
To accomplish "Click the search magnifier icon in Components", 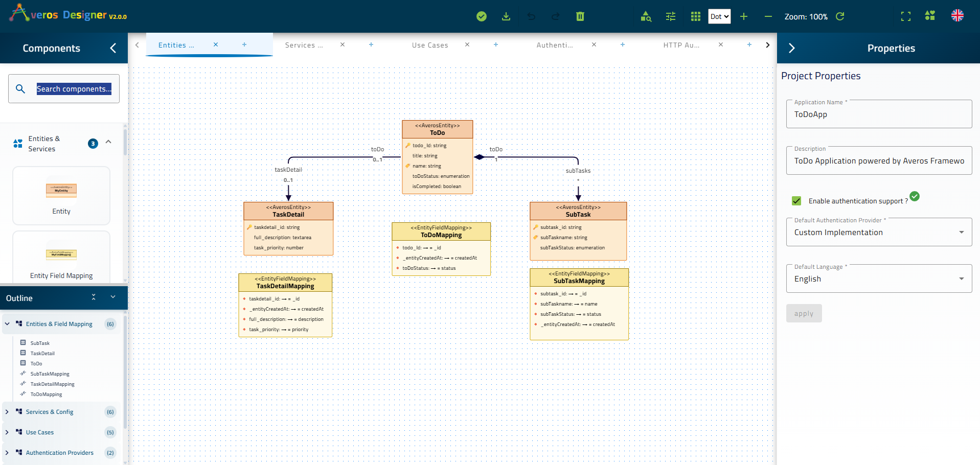I will point(20,89).
